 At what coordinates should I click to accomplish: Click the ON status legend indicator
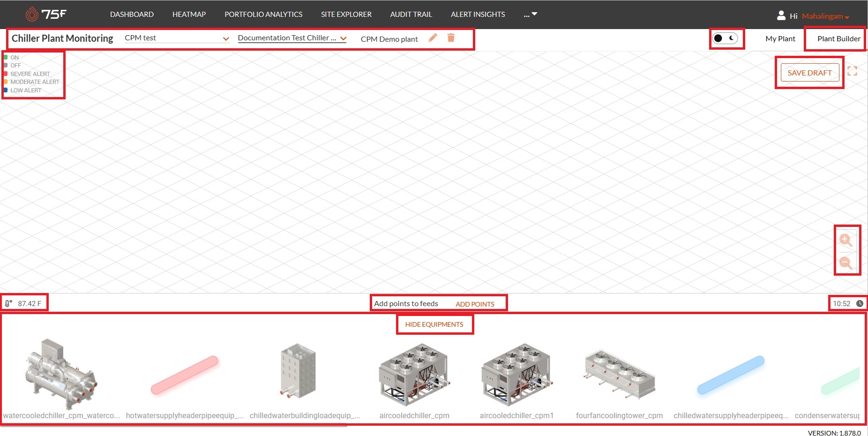pos(5,57)
